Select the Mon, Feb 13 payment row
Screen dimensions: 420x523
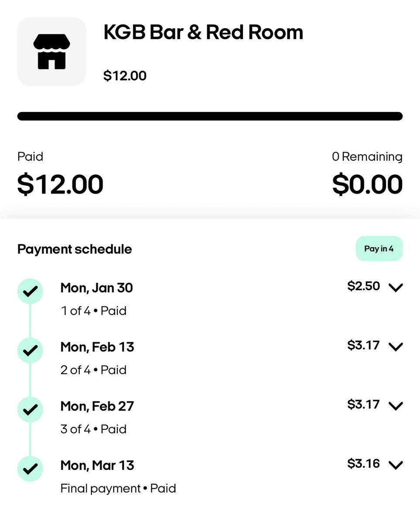coord(210,358)
